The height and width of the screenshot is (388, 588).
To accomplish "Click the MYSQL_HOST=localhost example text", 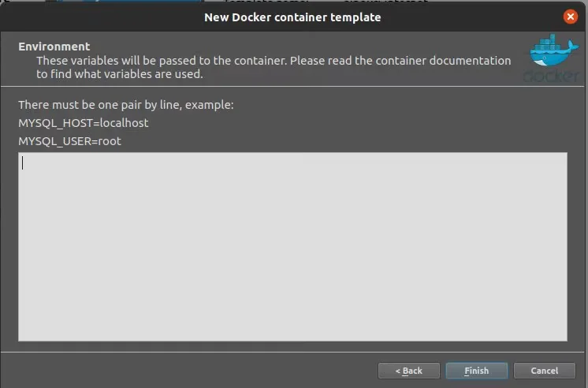I will (84, 123).
